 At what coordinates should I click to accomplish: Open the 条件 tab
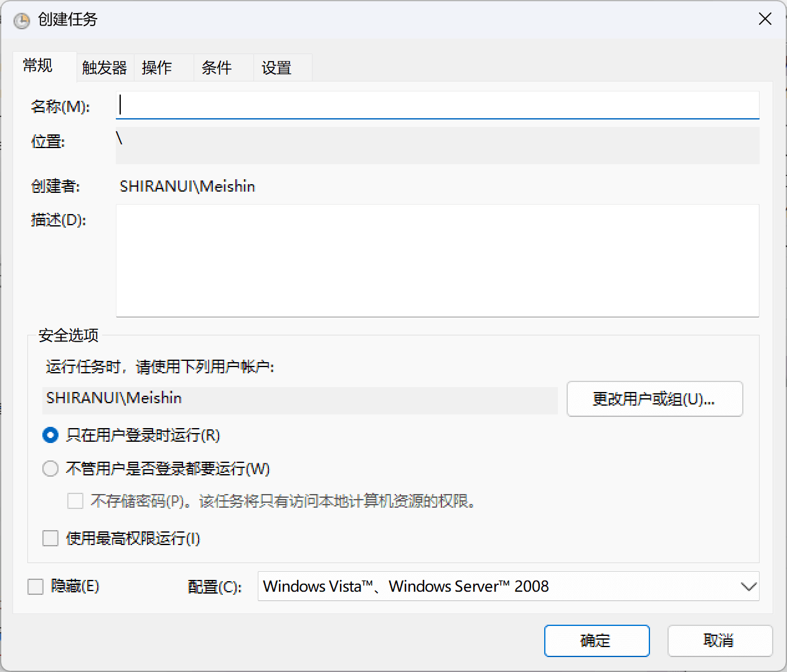click(217, 68)
